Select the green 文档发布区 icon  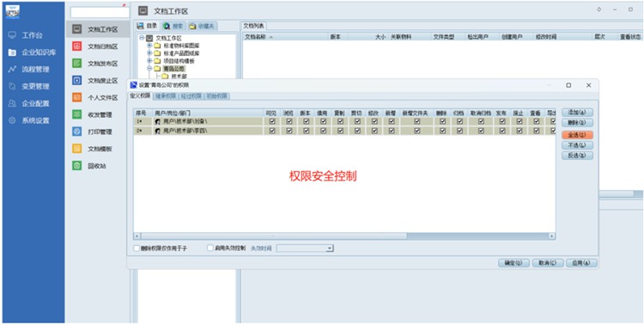(x=76, y=64)
